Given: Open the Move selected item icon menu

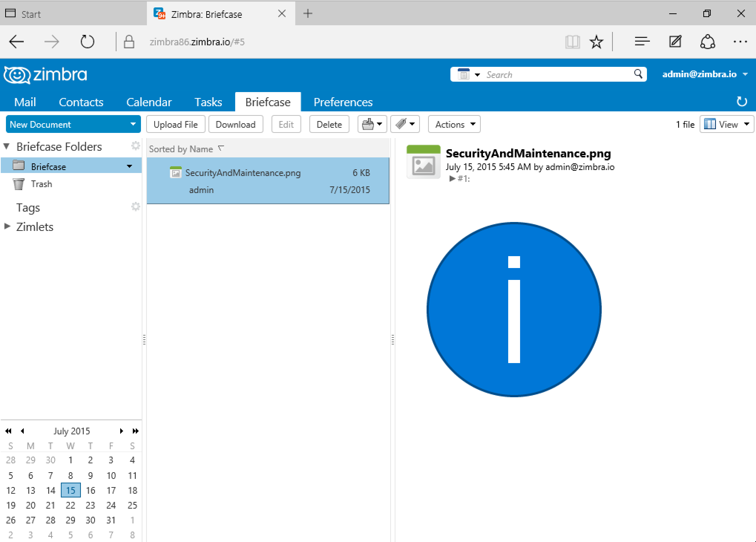Looking at the screenshot, I should coord(372,124).
